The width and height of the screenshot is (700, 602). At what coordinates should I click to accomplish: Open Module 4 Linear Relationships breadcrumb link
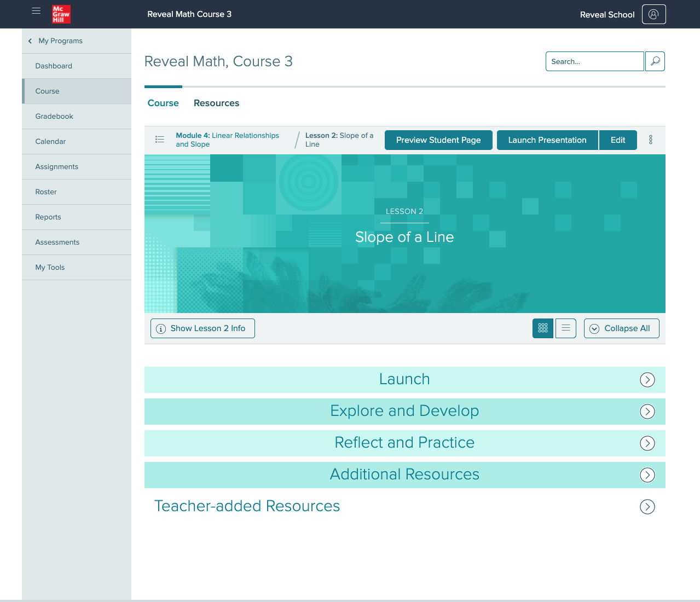227,140
